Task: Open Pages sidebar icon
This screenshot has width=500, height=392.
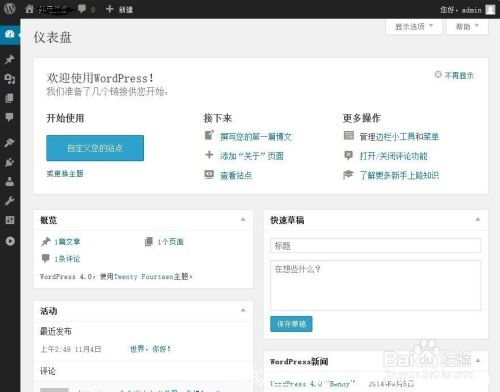Action: click(10, 98)
